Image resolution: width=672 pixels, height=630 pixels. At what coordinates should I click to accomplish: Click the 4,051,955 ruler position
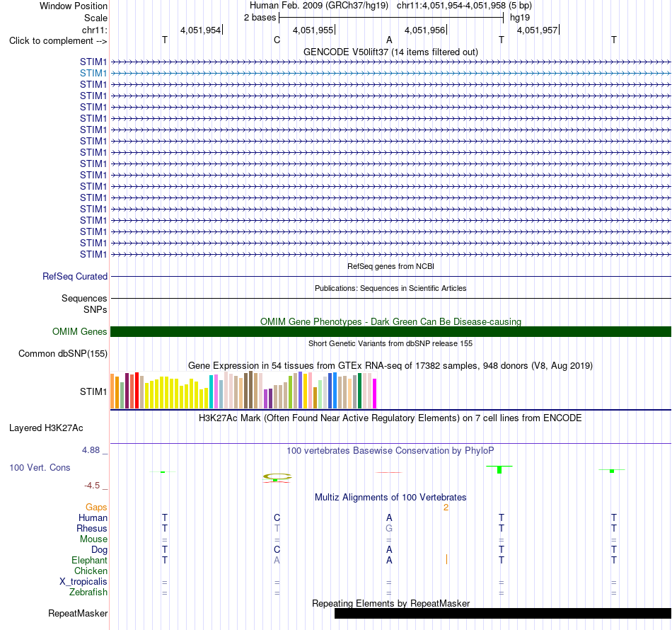[x=313, y=30]
